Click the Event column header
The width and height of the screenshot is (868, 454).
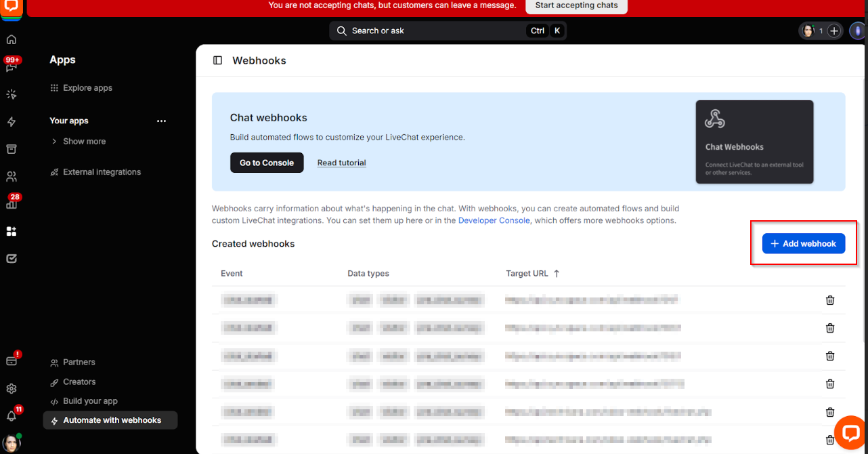point(232,274)
